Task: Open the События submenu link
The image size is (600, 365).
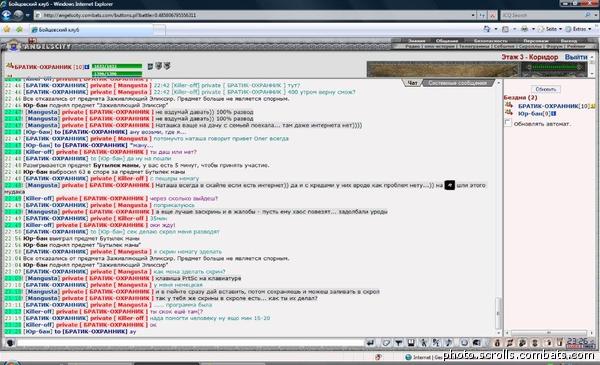Action: 504,46
